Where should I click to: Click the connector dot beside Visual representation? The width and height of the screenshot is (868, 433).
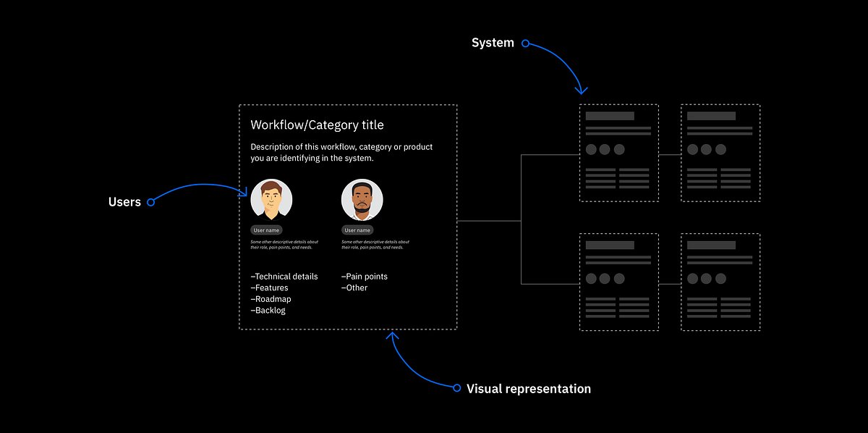(x=458, y=388)
